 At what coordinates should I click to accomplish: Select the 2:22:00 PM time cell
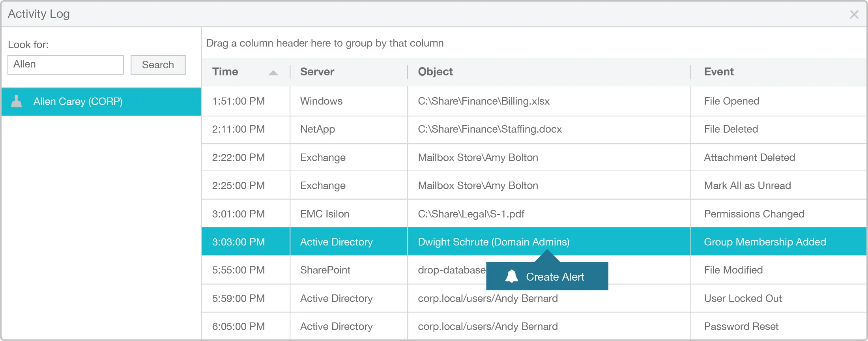point(246,157)
